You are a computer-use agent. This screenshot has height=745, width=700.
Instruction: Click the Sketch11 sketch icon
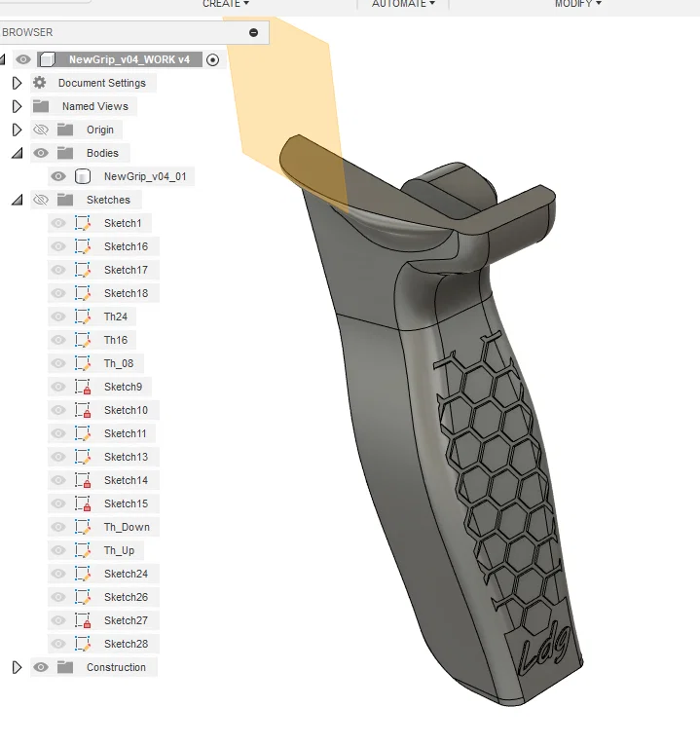83,433
